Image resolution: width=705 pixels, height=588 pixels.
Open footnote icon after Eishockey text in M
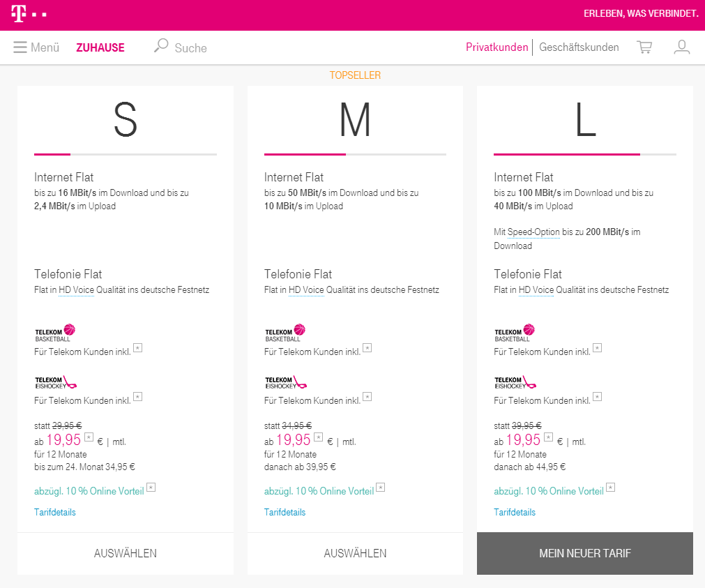[x=367, y=396]
